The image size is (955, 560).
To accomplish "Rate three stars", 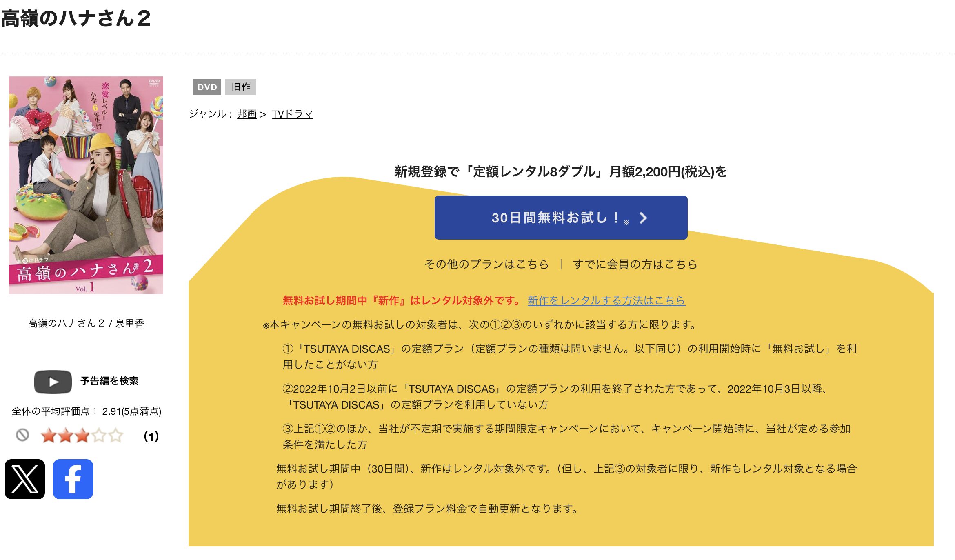I will click(82, 436).
